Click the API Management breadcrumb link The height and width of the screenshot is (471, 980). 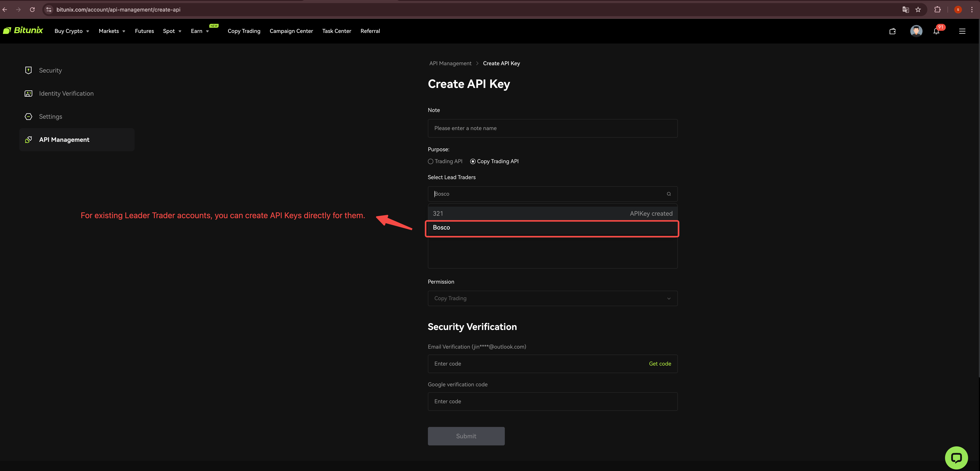coord(450,63)
